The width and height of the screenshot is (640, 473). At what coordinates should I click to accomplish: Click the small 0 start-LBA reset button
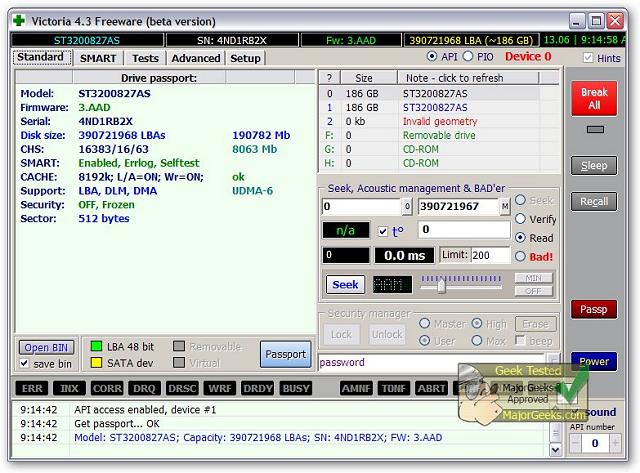point(407,207)
